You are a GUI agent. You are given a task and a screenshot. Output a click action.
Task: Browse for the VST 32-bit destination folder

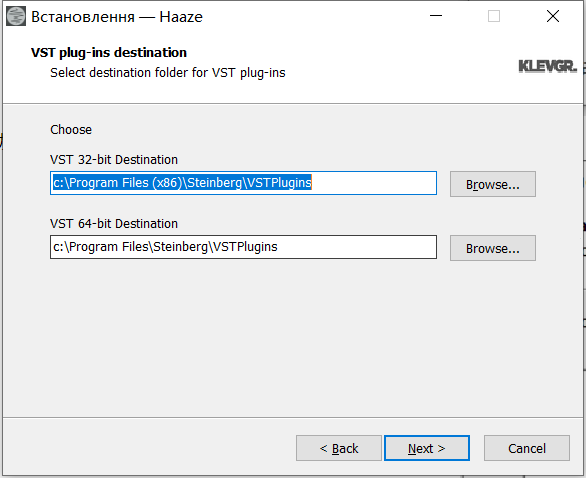[493, 184]
